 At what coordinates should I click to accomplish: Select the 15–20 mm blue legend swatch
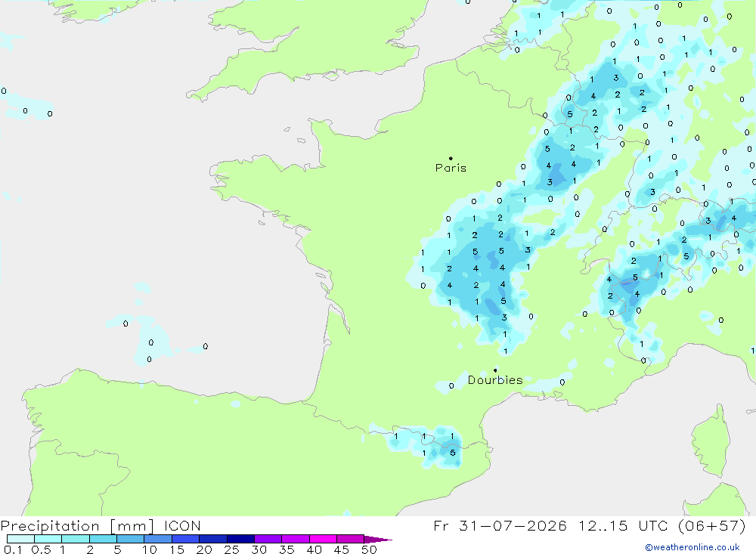(186, 539)
